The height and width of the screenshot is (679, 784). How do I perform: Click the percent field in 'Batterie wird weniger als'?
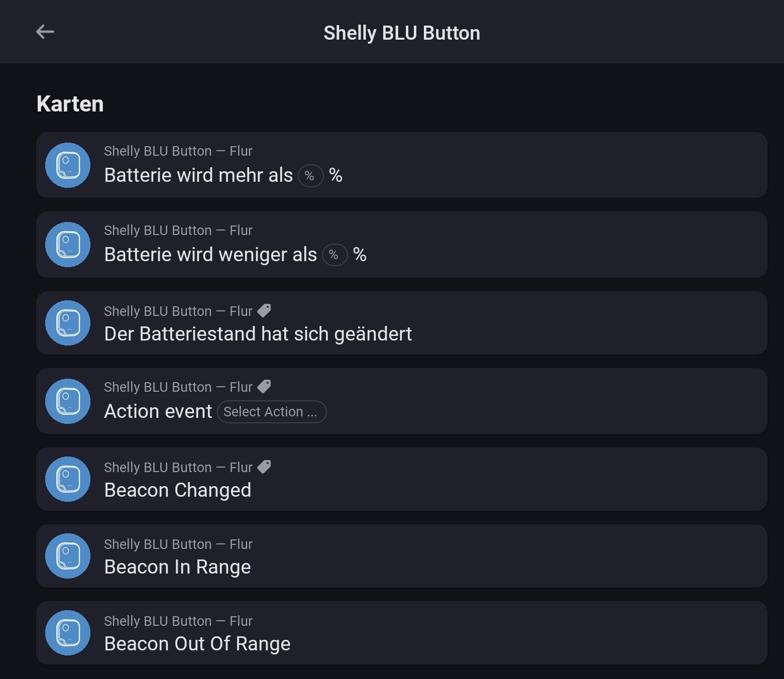(334, 255)
